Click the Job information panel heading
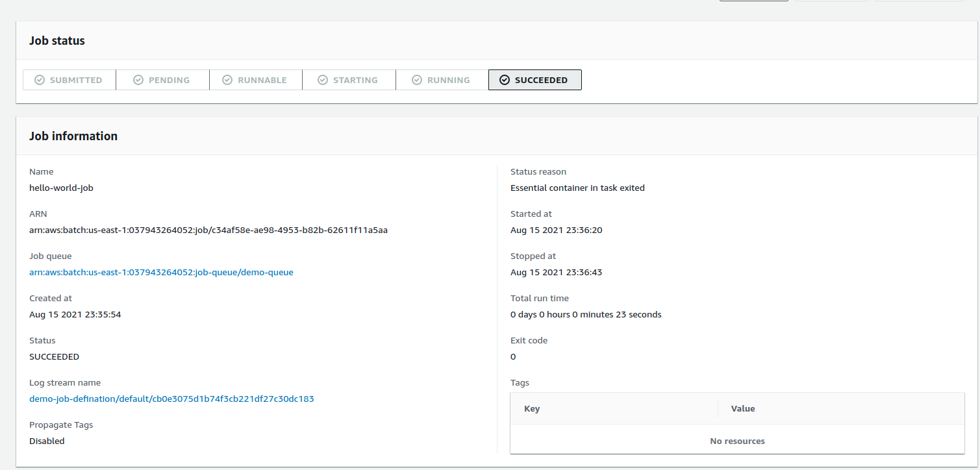 click(73, 136)
